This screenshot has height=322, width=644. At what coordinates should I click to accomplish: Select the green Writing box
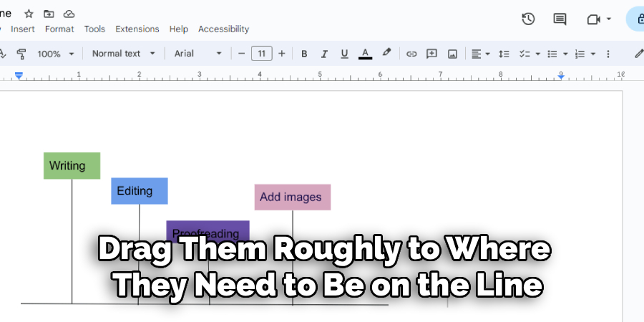[x=72, y=165]
